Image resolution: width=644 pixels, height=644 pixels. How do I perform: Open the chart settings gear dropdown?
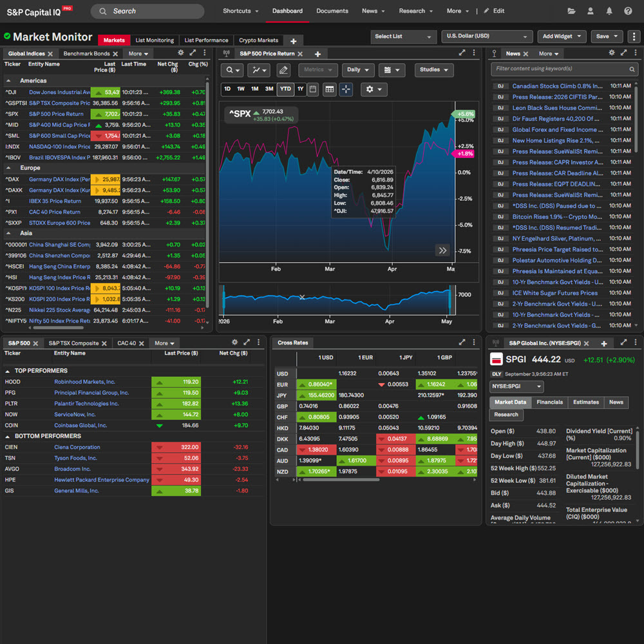(x=374, y=89)
